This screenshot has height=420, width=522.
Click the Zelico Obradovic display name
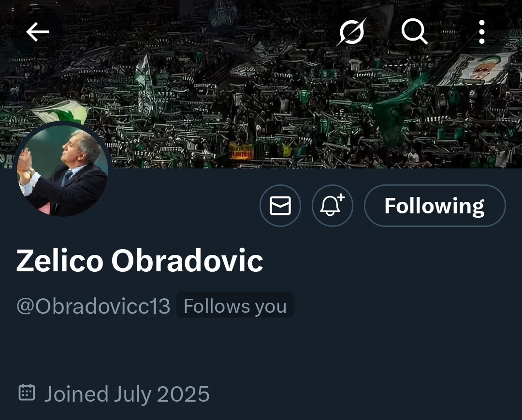tap(140, 261)
